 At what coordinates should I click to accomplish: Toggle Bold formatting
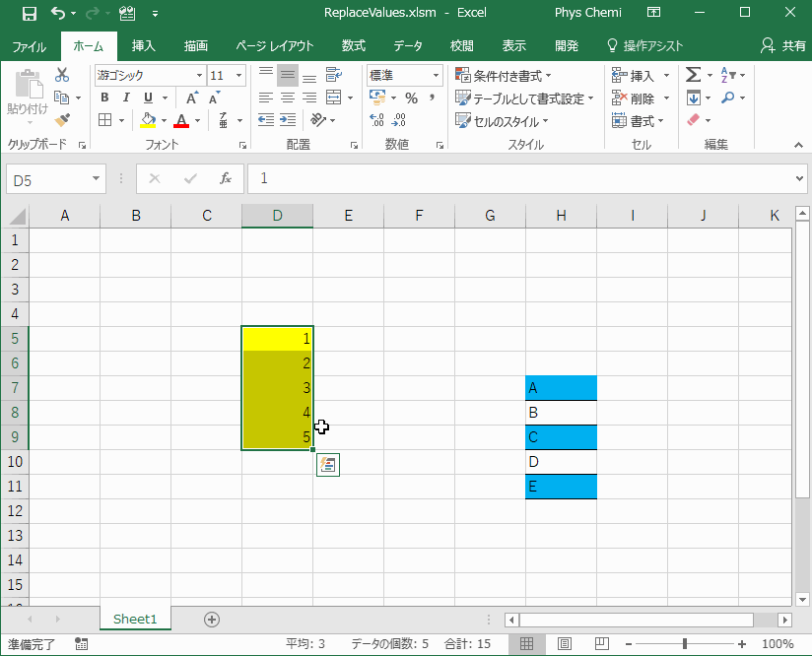(104, 98)
